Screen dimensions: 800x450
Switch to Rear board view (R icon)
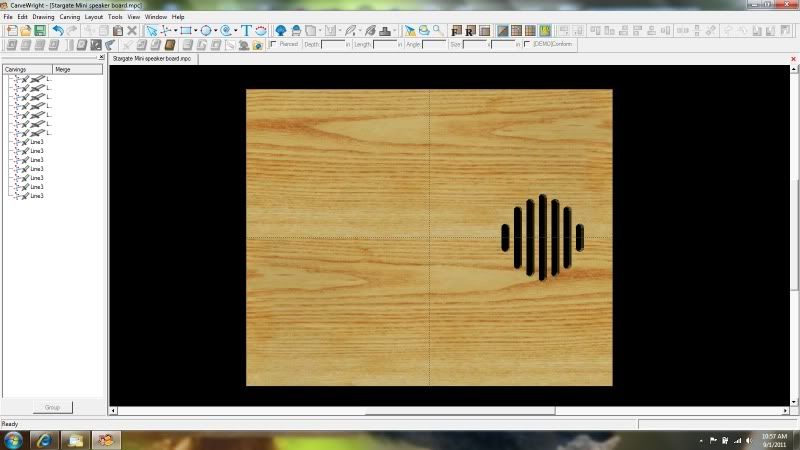pyautogui.click(x=470, y=31)
